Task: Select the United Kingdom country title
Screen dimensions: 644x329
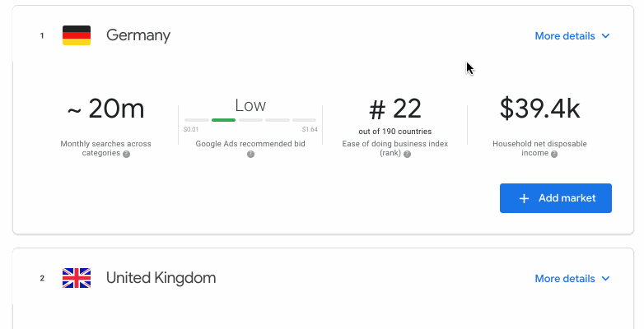Action: (161, 278)
